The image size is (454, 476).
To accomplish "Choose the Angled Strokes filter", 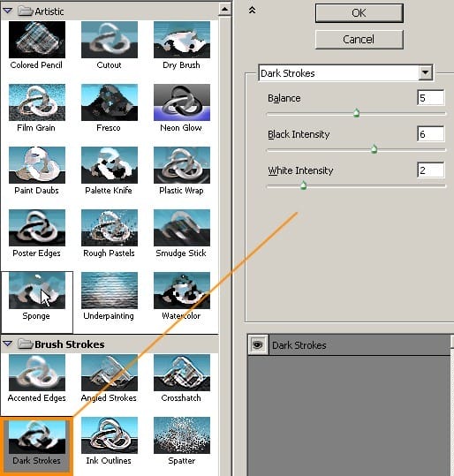I will coord(110,373).
